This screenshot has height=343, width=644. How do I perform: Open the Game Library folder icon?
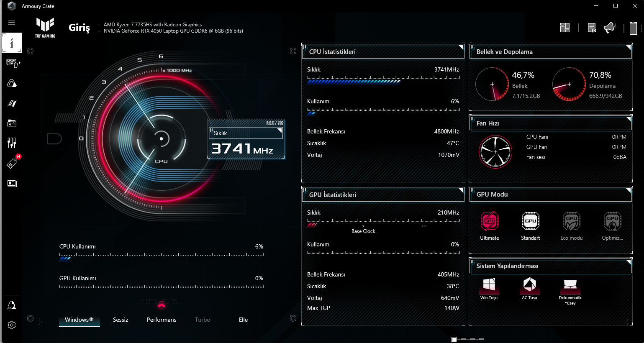tap(12, 123)
